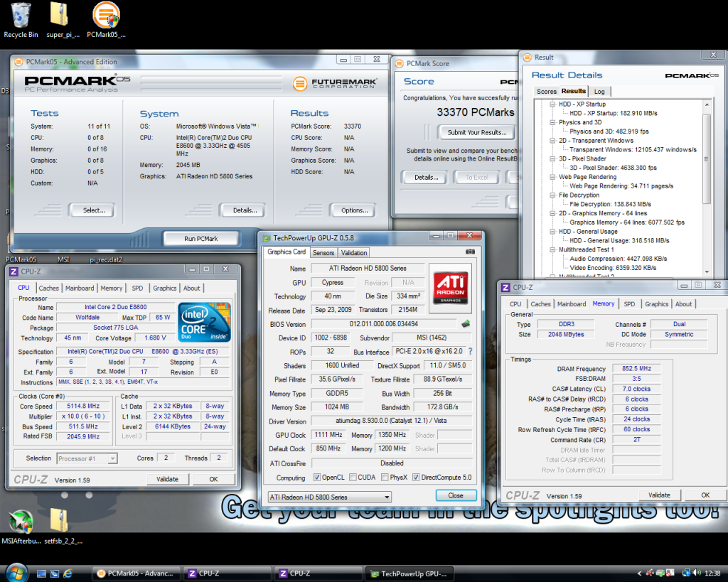Image resolution: width=728 pixels, height=582 pixels.
Task: Select 'Video Encoding: 6359.320 KB/s' result row
Action: coord(613,268)
